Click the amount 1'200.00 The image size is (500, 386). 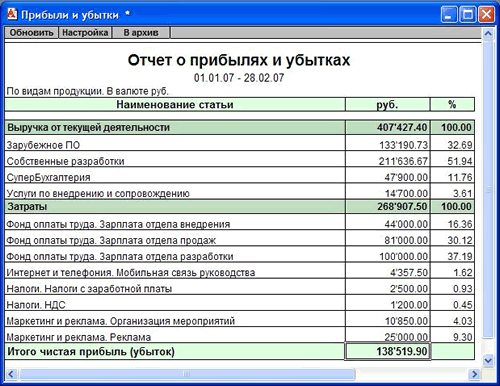(409, 305)
